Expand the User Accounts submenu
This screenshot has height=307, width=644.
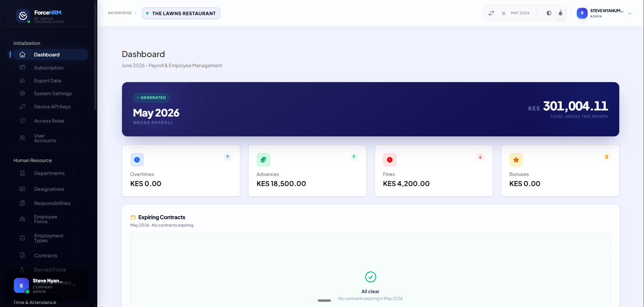pos(73,138)
